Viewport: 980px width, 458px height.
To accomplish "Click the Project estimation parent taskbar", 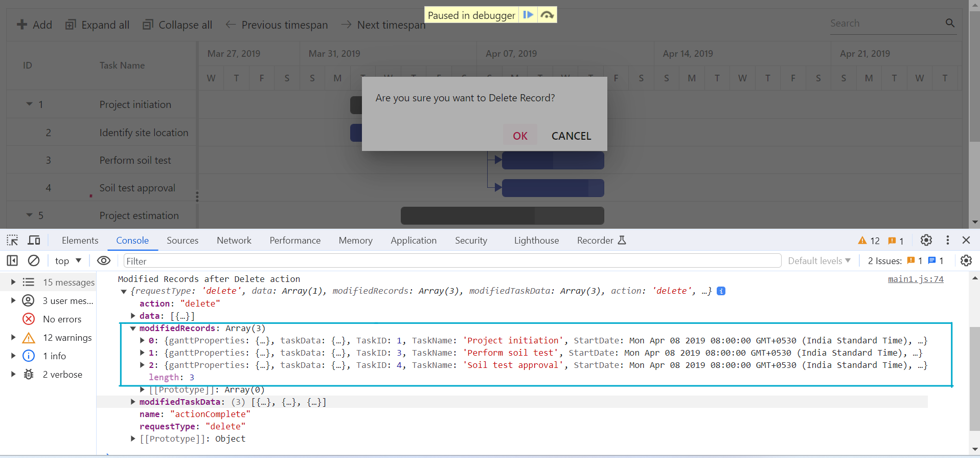I will click(502, 215).
